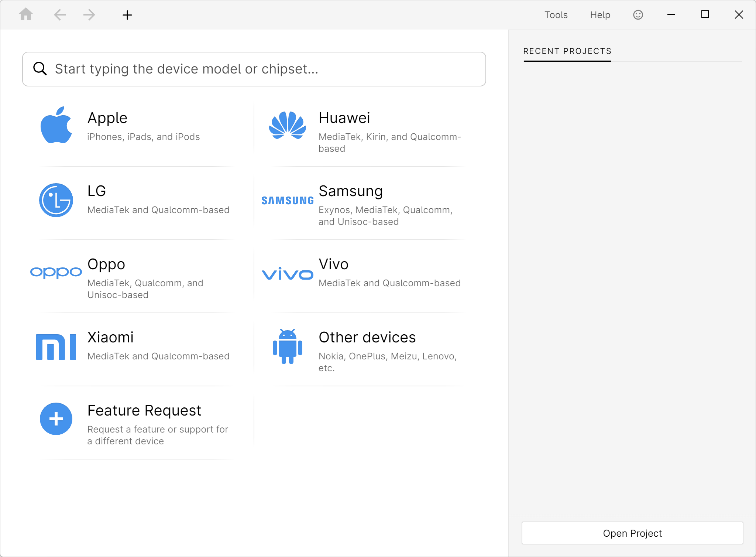756x557 pixels.
Task: Choose the Apple device category title
Action: [x=107, y=118]
